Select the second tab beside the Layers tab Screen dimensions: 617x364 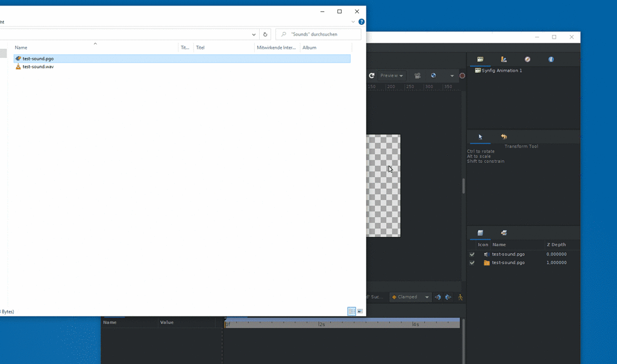point(504,233)
